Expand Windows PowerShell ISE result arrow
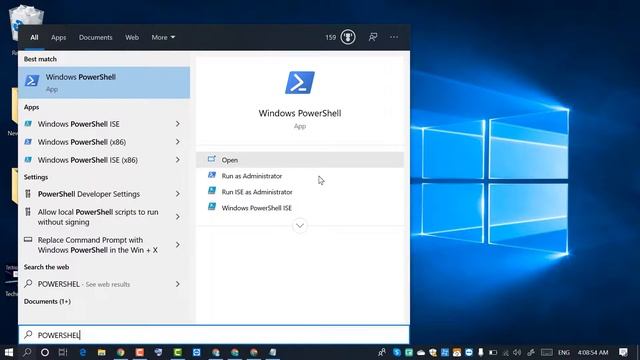The height and width of the screenshot is (360, 640). [x=178, y=124]
